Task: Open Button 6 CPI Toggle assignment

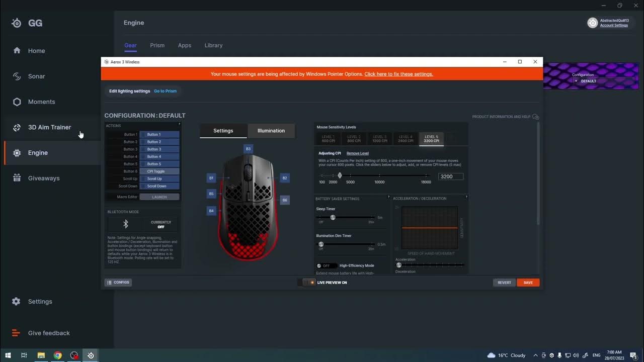Action: click(159, 171)
